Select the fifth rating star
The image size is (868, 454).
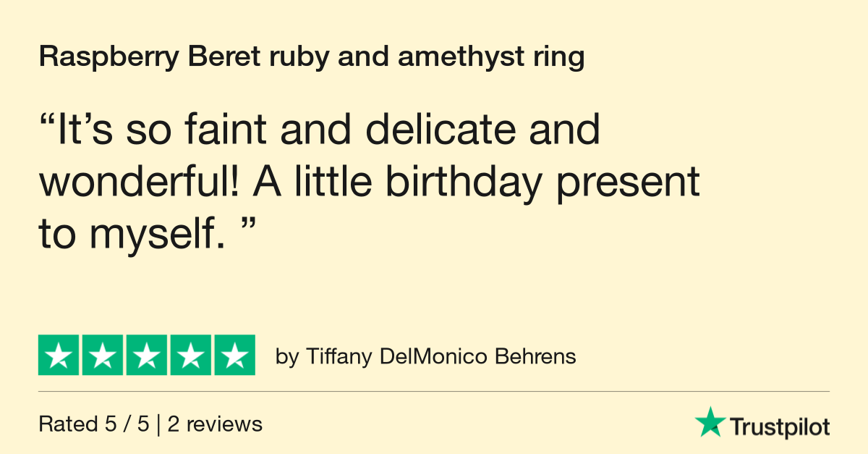[234, 356]
